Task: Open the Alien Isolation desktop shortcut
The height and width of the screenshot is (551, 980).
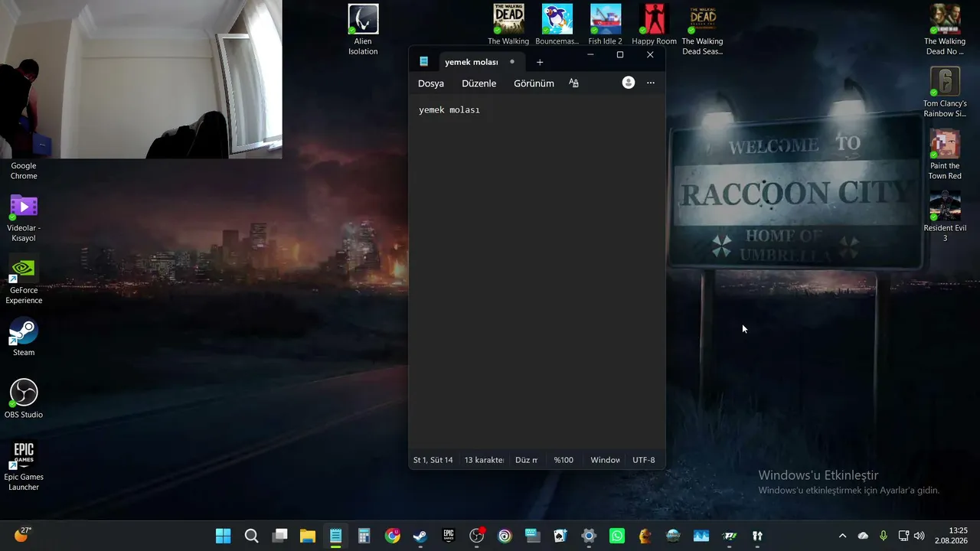Action: tap(363, 30)
